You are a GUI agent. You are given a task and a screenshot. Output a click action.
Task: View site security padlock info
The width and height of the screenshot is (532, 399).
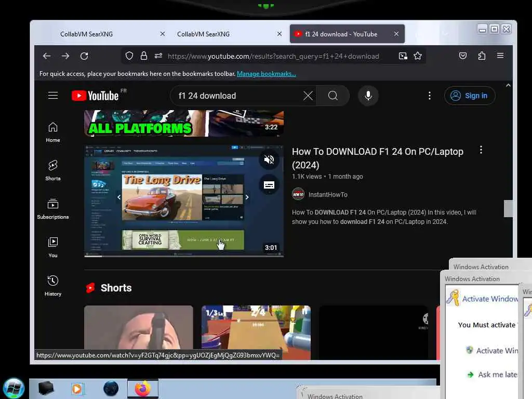tap(144, 56)
